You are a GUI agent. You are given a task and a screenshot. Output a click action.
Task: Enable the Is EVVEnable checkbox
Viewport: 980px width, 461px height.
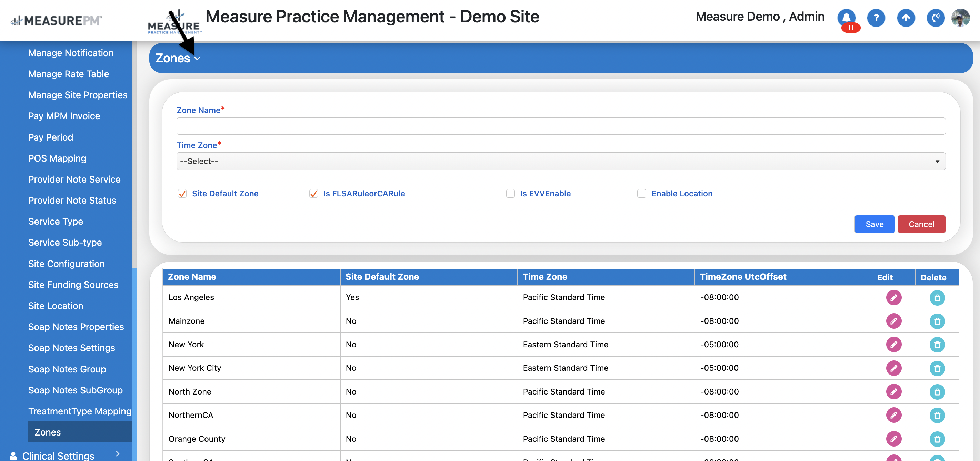pyautogui.click(x=510, y=194)
